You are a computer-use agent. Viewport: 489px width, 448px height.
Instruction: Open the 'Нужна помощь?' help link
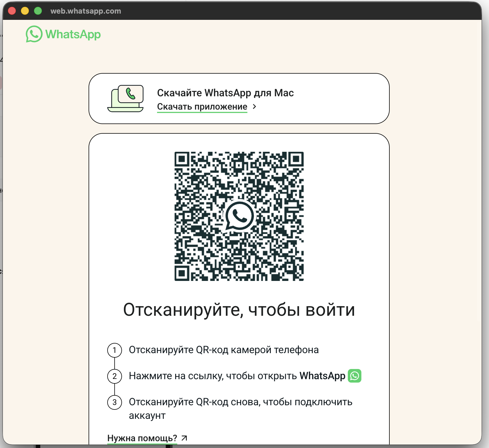click(x=142, y=438)
